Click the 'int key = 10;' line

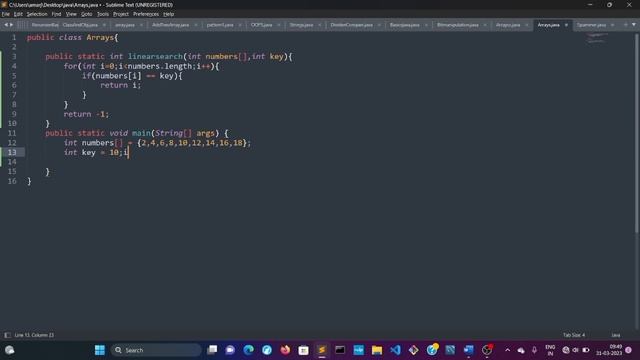93,152
